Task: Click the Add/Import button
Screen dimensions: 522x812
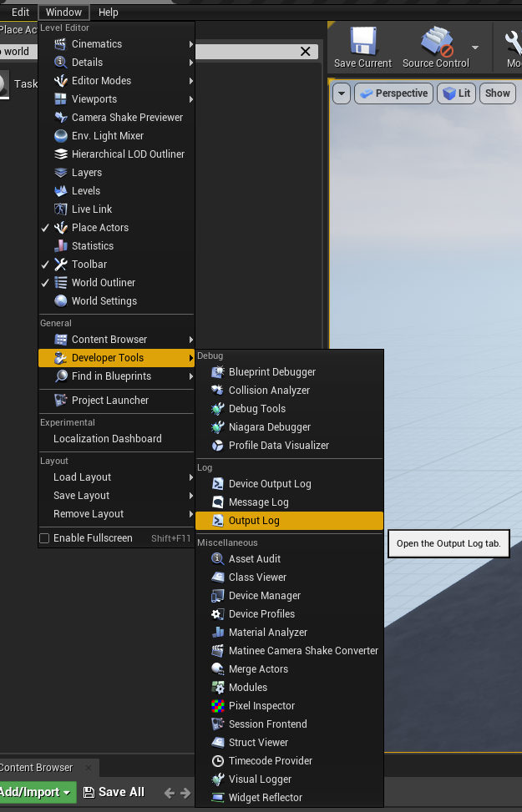Action: (35, 792)
